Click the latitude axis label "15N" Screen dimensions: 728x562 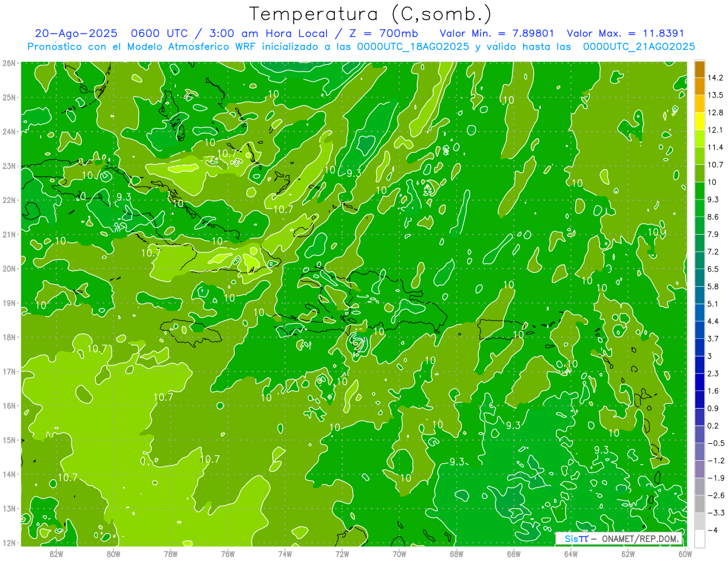[x=9, y=440]
